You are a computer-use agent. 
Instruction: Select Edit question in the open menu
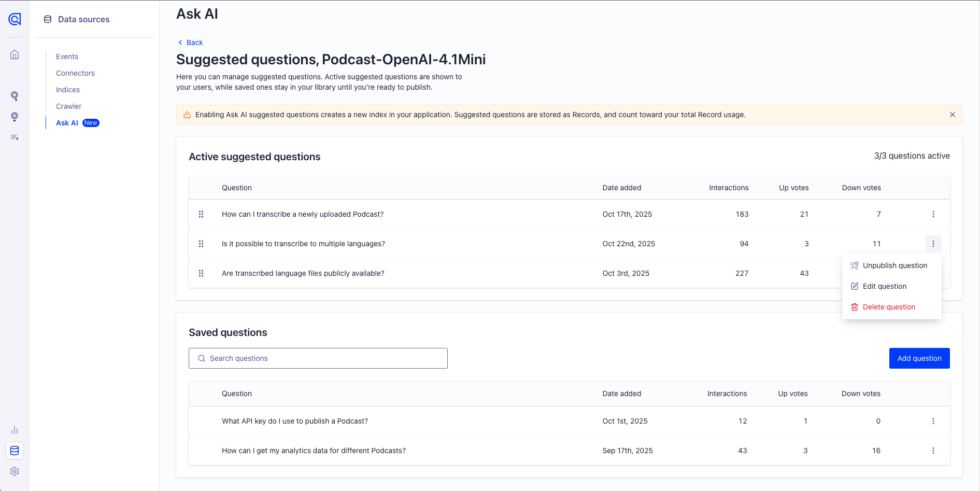point(885,286)
